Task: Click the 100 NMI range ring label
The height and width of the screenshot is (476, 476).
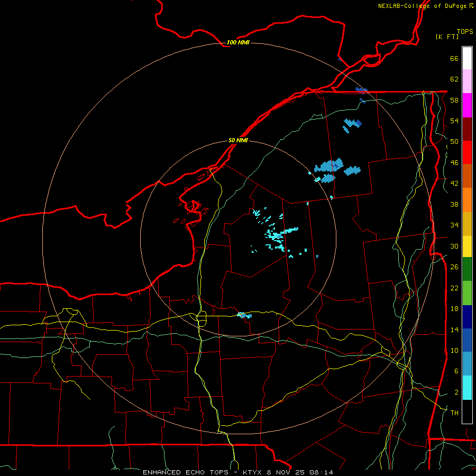Action: (238, 42)
